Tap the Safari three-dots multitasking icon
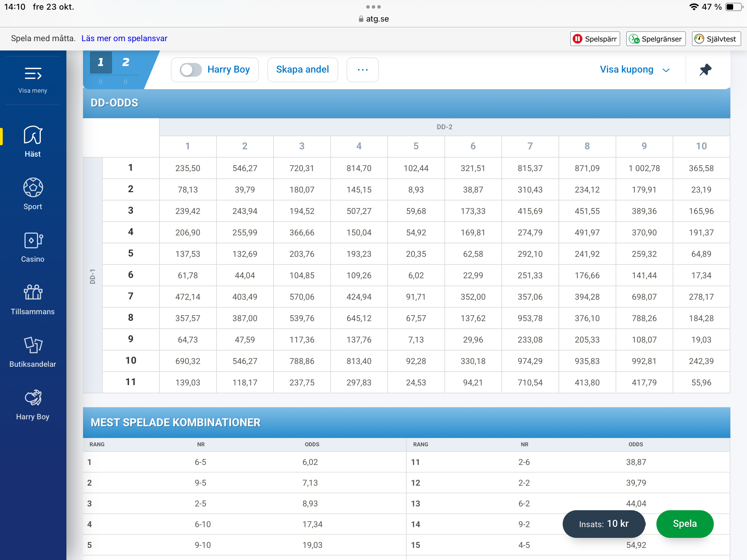The width and height of the screenshot is (747, 560). tap(373, 7)
